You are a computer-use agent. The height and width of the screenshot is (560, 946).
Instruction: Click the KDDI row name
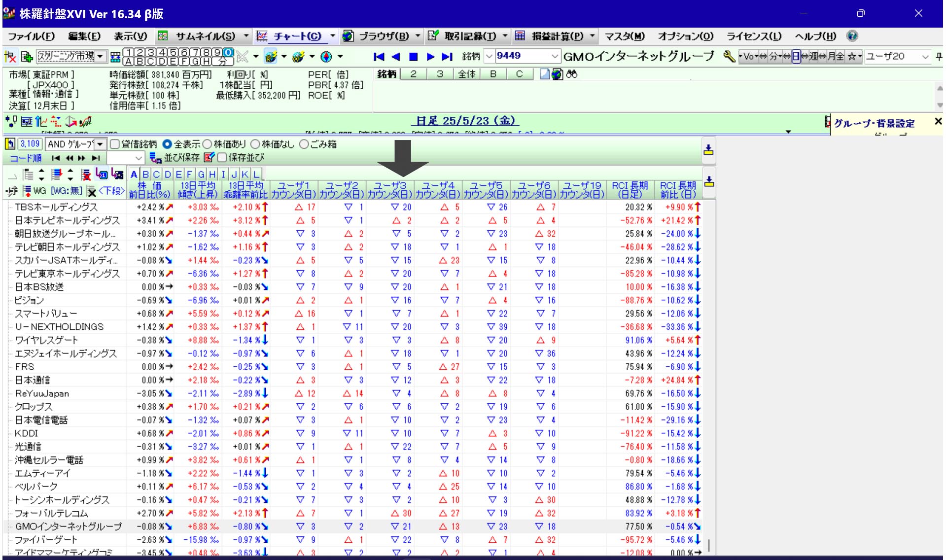pyautogui.click(x=26, y=433)
